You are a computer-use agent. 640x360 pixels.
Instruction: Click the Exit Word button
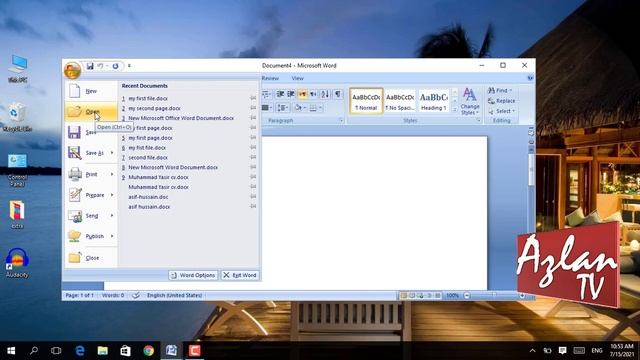click(240, 275)
